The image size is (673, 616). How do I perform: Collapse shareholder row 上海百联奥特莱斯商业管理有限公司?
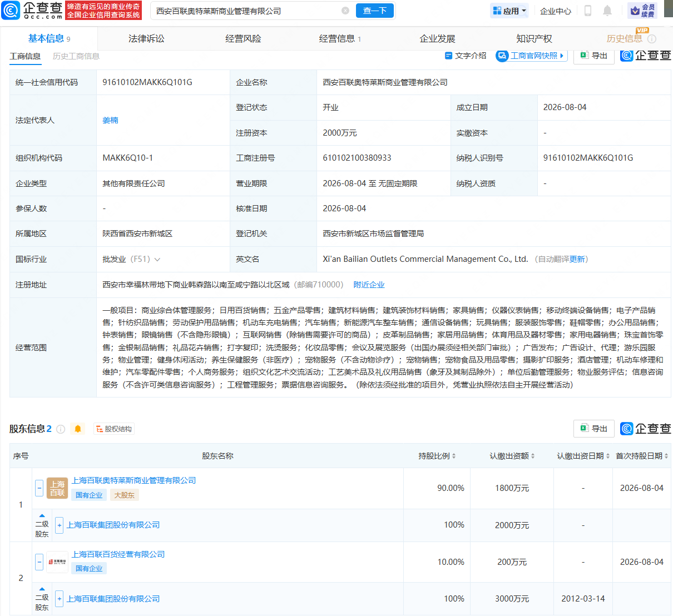[x=39, y=488]
